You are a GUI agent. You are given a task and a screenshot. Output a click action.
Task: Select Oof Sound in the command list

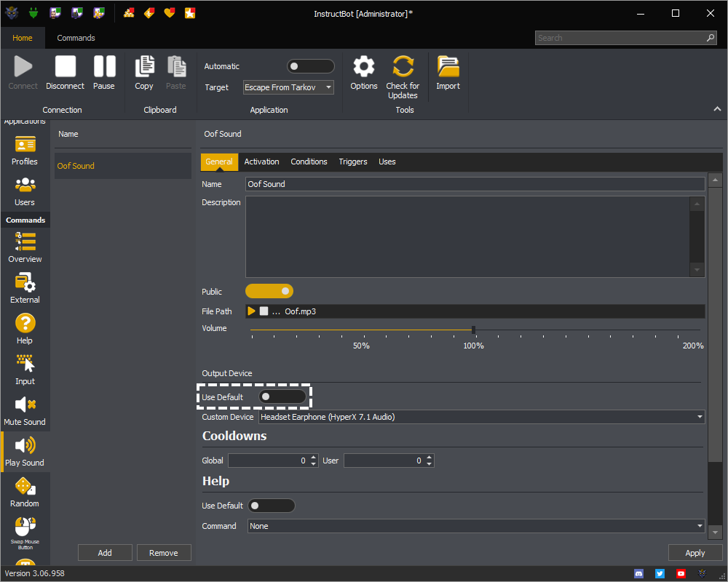123,166
